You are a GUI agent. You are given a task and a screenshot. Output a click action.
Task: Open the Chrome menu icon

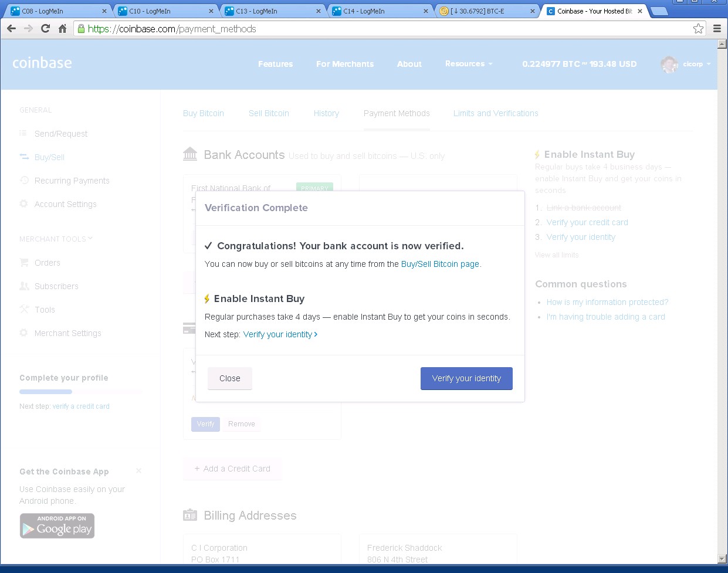pyautogui.click(x=717, y=28)
